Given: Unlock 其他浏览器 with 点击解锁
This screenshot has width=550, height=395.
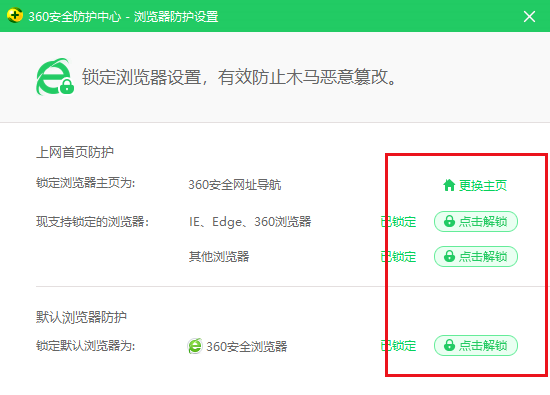Looking at the screenshot, I should 476,256.
